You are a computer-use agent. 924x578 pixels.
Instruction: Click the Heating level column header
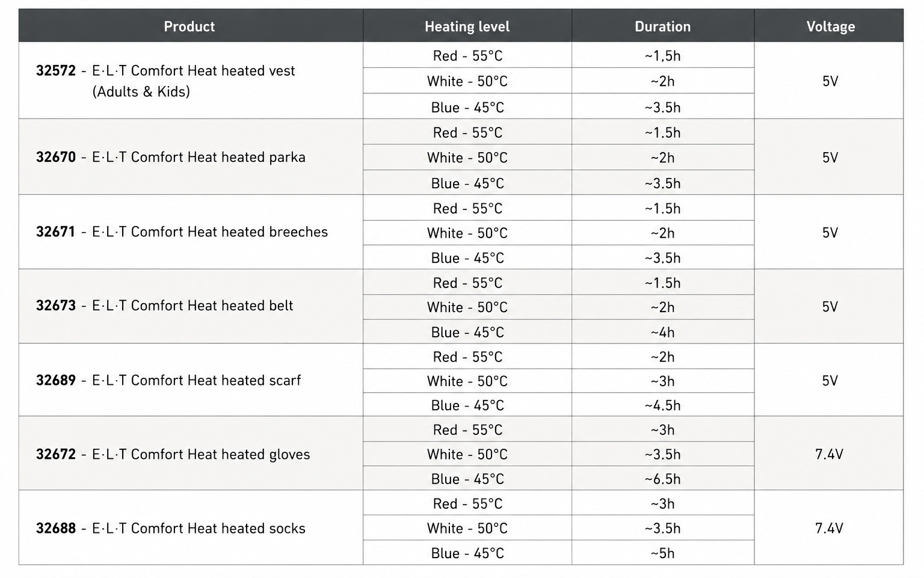(467, 26)
